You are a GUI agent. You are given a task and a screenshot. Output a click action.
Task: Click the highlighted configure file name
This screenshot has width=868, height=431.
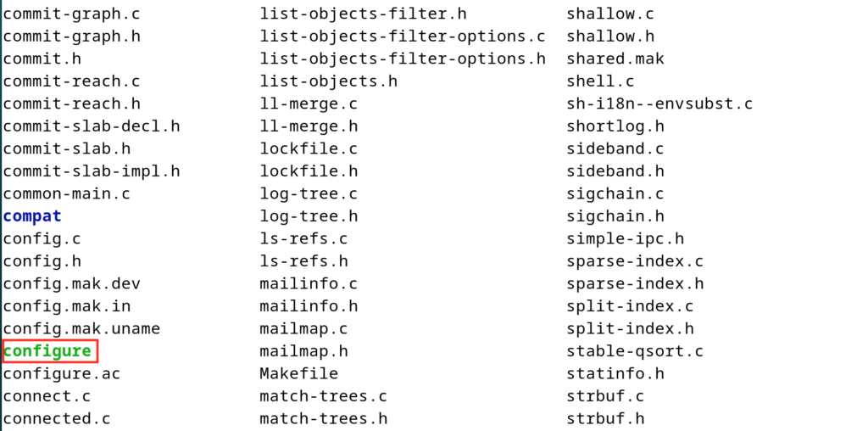[x=47, y=350]
